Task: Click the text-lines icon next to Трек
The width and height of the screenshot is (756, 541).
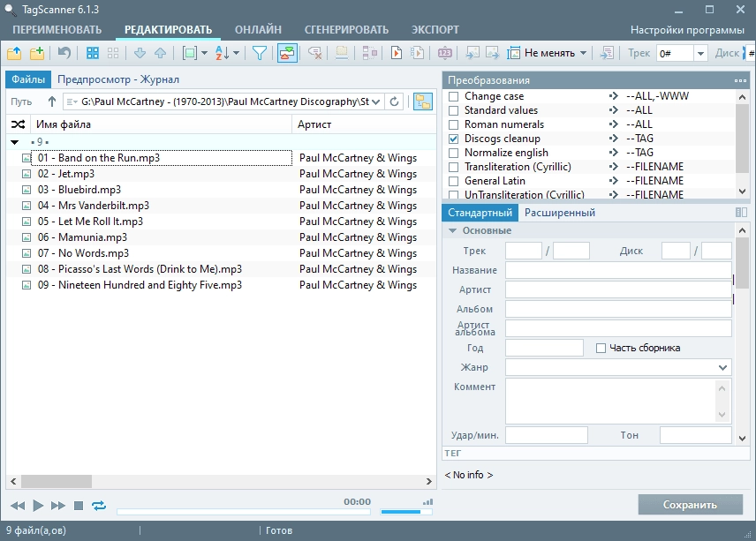Action: [607, 53]
